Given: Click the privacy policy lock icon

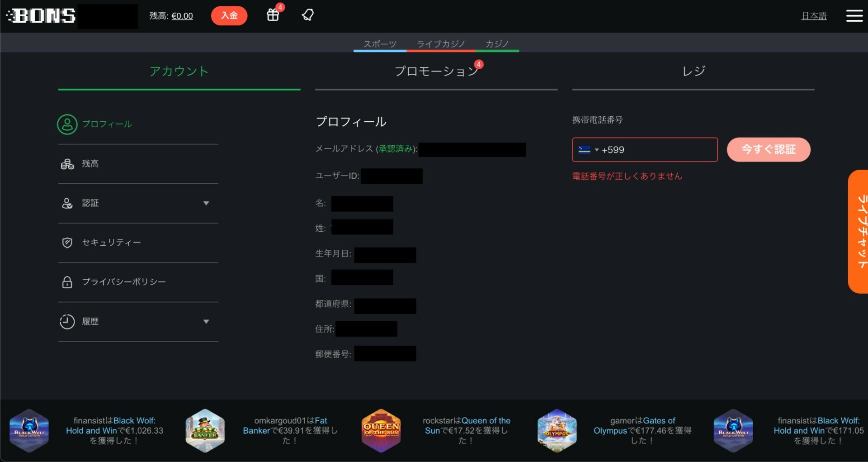Looking at the screenshot, I should (67, 282).
